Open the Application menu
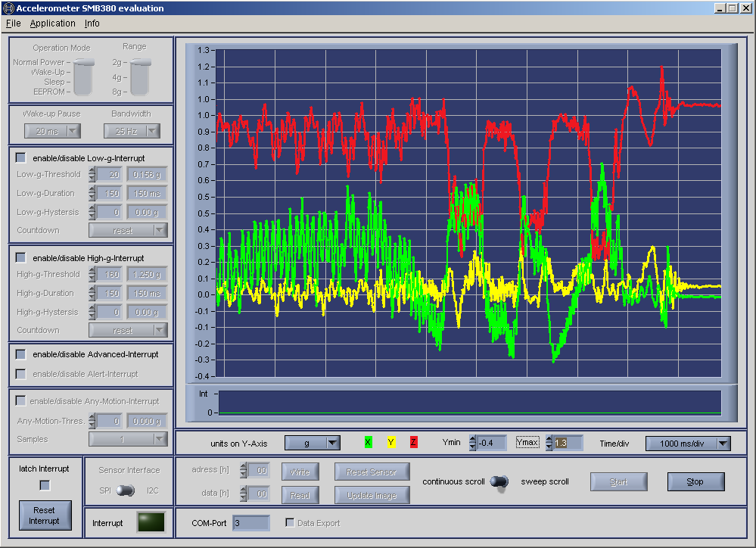This screenshot has width=756, height=548. [x=52, y=23]
